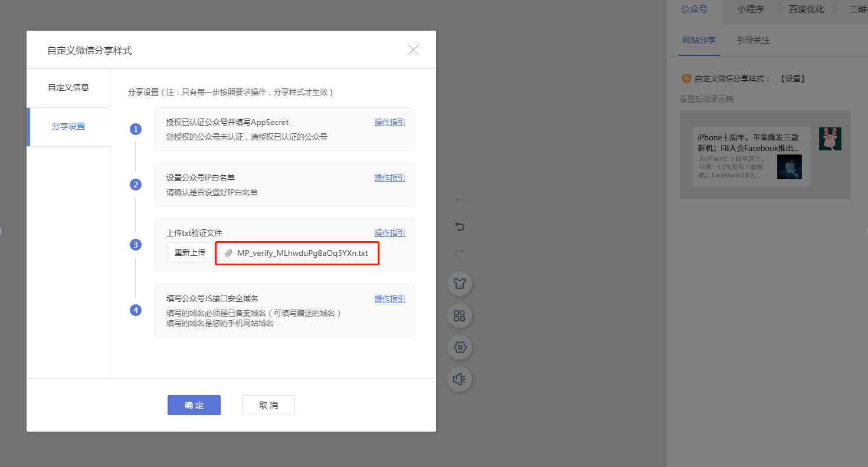The height and width of the screenshot is (467, 868).
Task: Click the paperclip icon beside MP_verify file
Action: [x=229, y=253]
